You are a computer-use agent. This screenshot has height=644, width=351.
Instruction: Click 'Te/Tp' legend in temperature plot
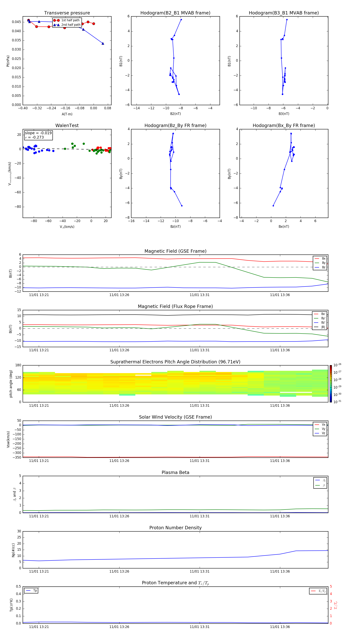[x=318, y=591]
